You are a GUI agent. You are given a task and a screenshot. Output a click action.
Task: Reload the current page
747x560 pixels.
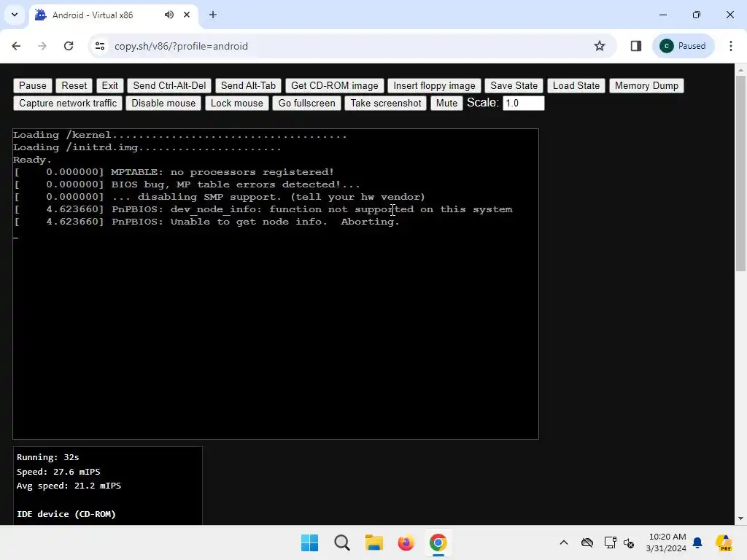coord(69,46)
